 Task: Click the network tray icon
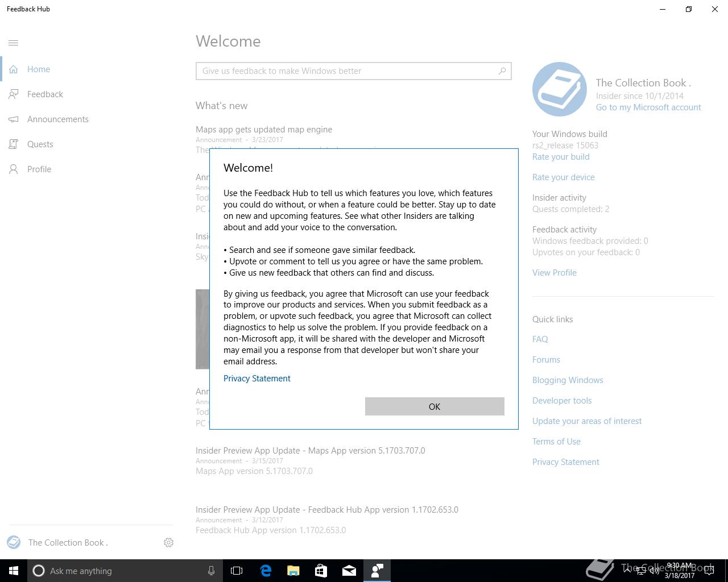coord(640,571)
